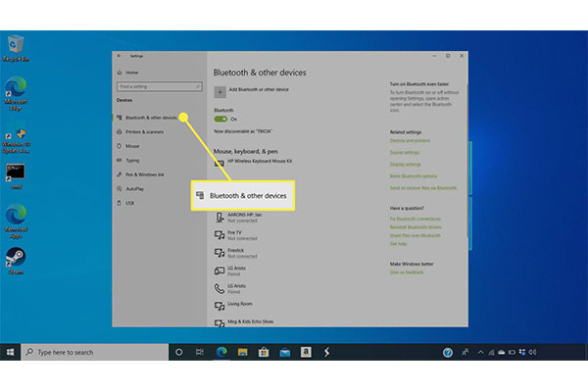Open Mouse settings in sidebar
This screenshot has height=392, width=588.
click(x=128, y=146)
